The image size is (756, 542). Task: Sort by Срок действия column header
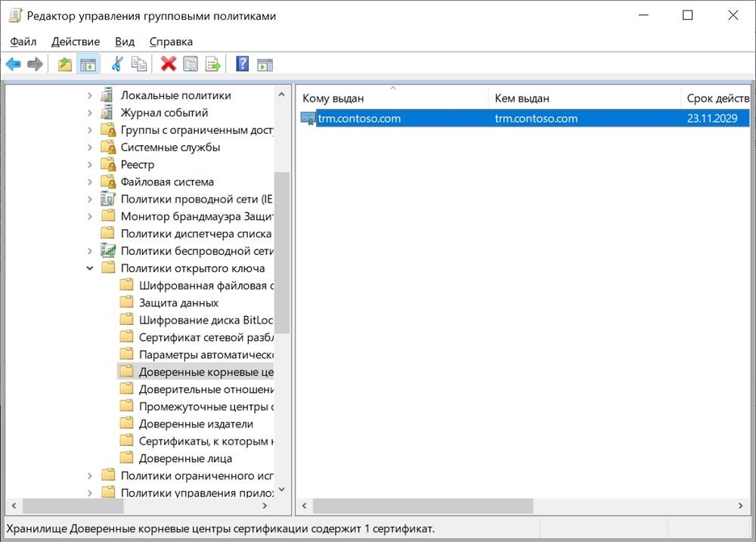click(715, 98)
